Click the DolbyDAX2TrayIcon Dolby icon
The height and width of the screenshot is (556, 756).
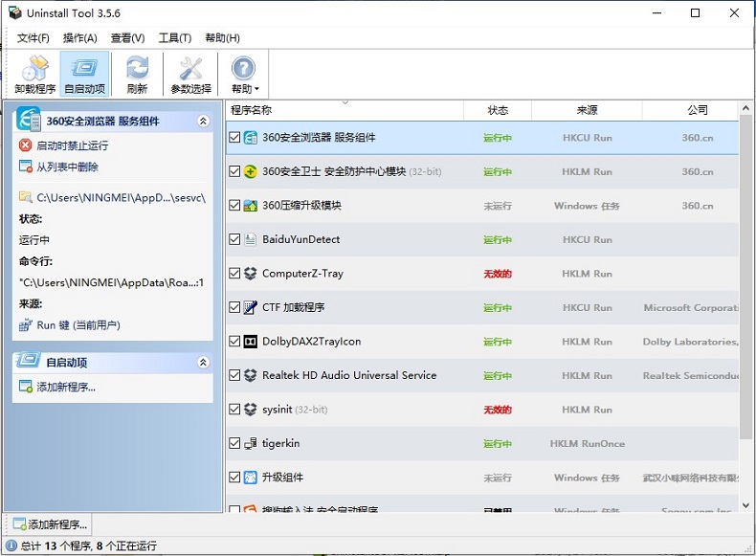[x=250, y=342]
